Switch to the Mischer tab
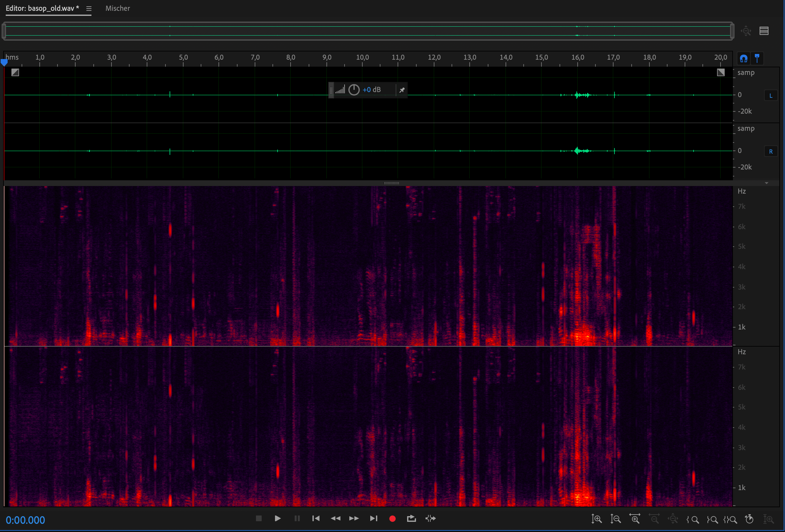785x532 pixels. coord(117,9)
